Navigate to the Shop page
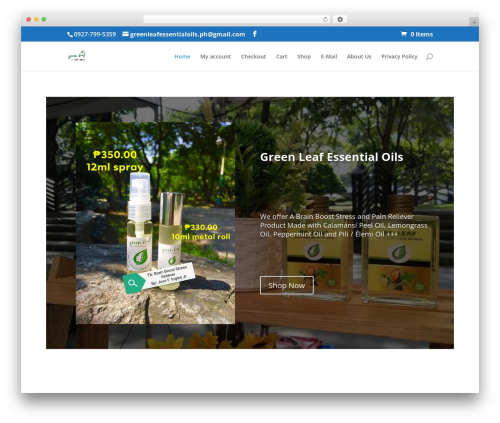Image resolution: width=500 pixels, height=423 pixels. pos(304,57)
